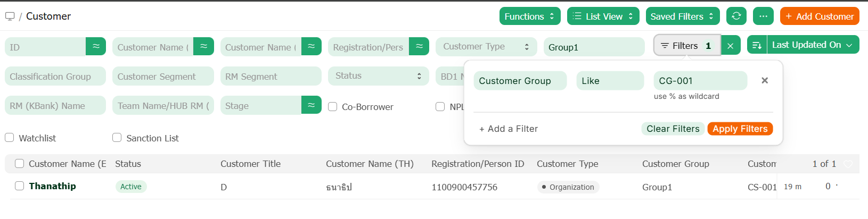Viewport: 868px width, 219px height.
Task: Open the Saved Filters menu
Action: (x=682, y=16)
